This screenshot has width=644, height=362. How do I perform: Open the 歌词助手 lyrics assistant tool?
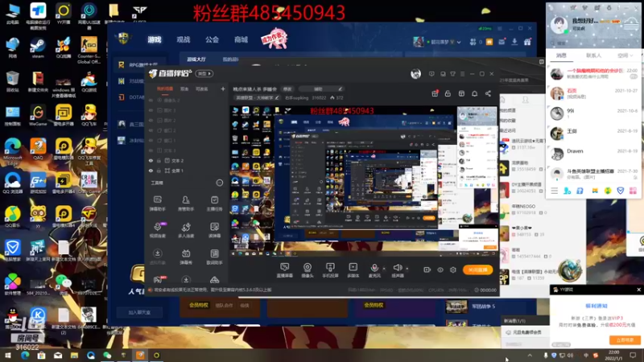click(214, 257)
